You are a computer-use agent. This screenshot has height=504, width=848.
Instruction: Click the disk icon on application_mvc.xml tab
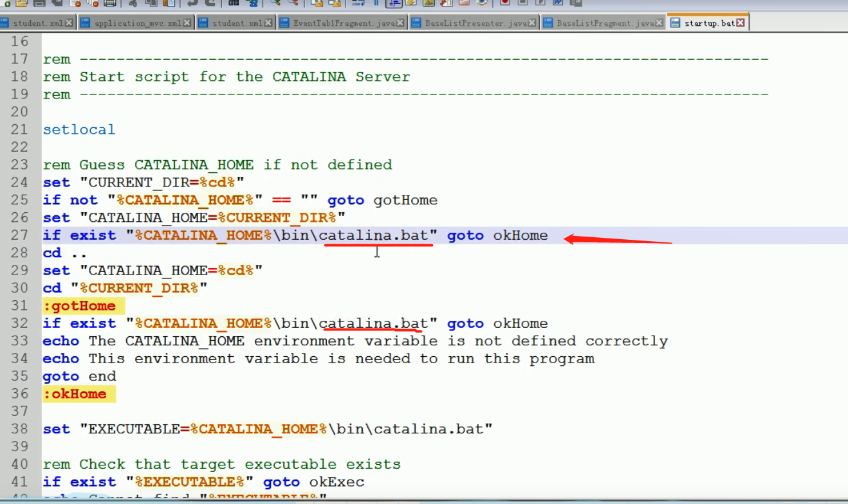click(x=85, y=23)
